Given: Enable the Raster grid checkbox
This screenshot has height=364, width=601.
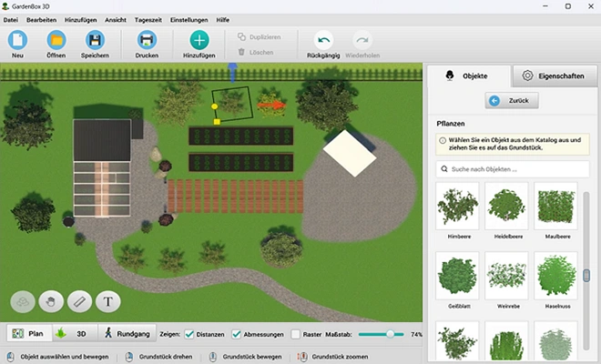Looking at the screenshot, I should click(295, 334).
